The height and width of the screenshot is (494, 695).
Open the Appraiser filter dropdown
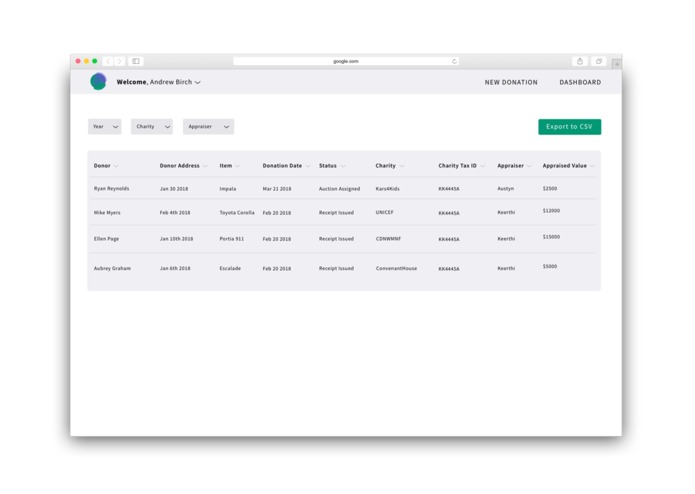[x=208, y=127]
